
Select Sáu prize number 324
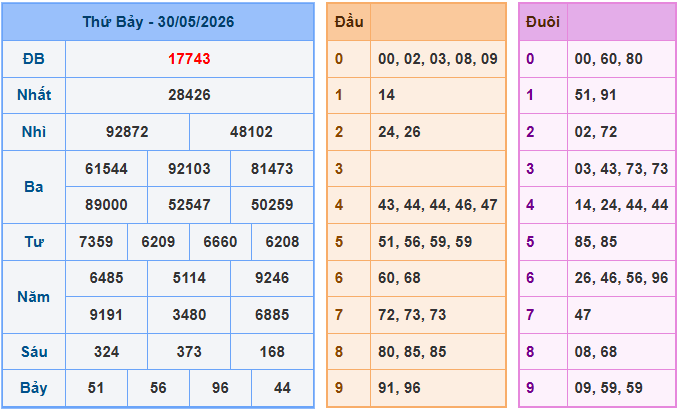click(x=106, y=352)
